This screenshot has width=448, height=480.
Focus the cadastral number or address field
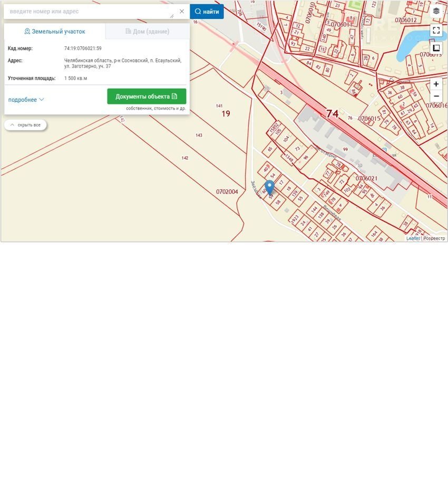click(x=87, y=11)
